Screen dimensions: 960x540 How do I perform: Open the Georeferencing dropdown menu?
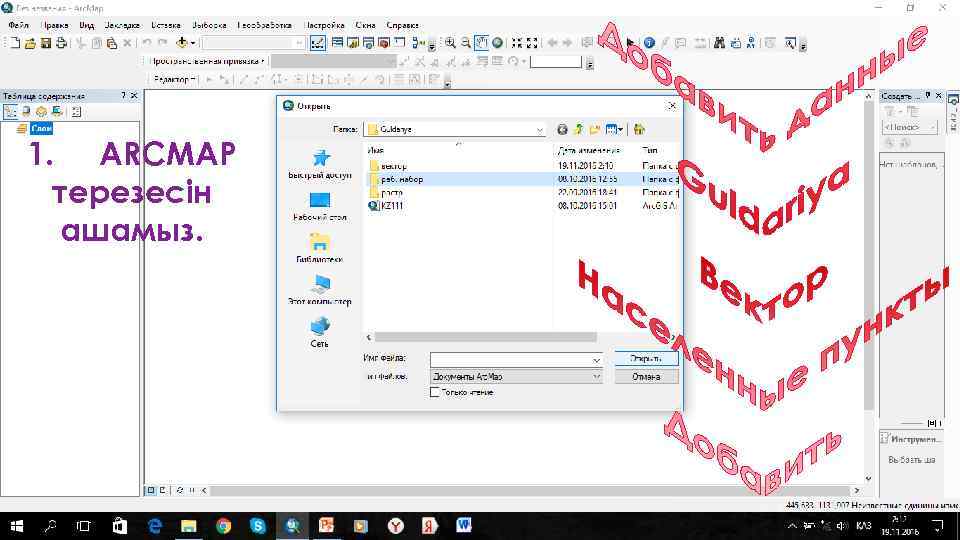point(207,61)
